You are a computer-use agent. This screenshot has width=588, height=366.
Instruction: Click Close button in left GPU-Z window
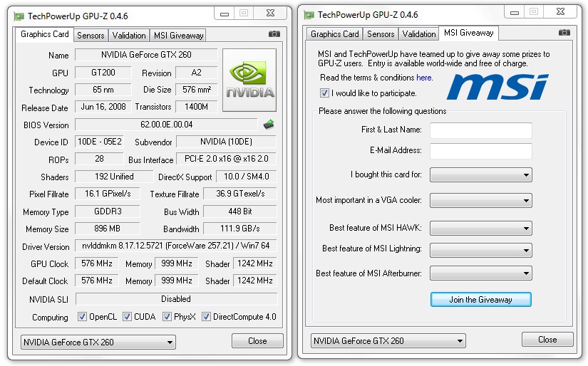257,341
